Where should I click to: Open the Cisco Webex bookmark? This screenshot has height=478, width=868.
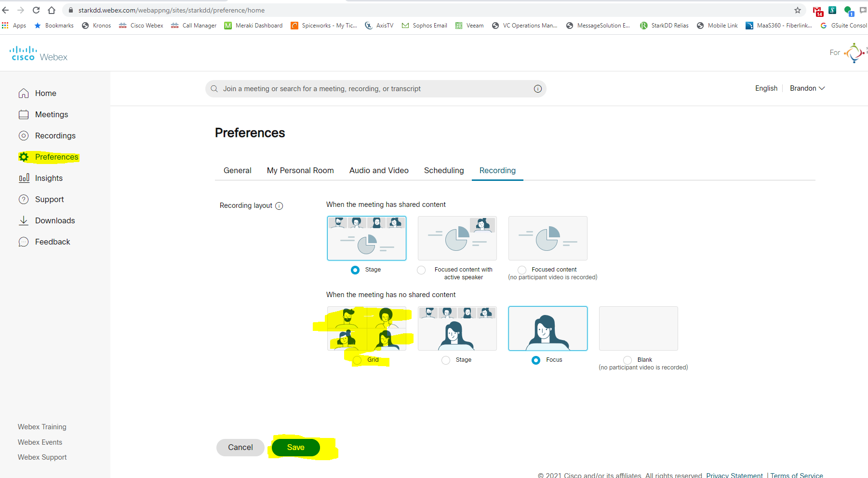click(x=141, y=26)
